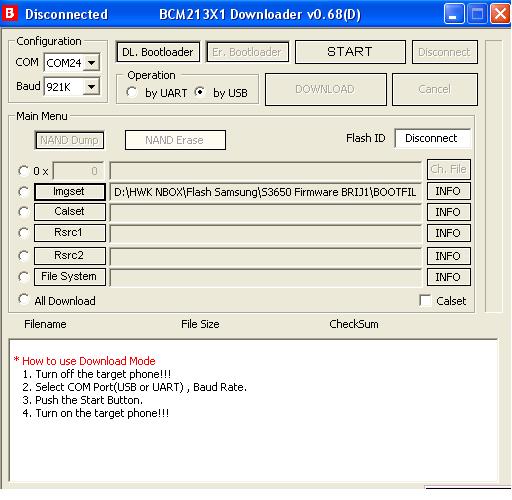Click the Calset file select button
This screenshot has height=500, width=512.
coord(70,212)
